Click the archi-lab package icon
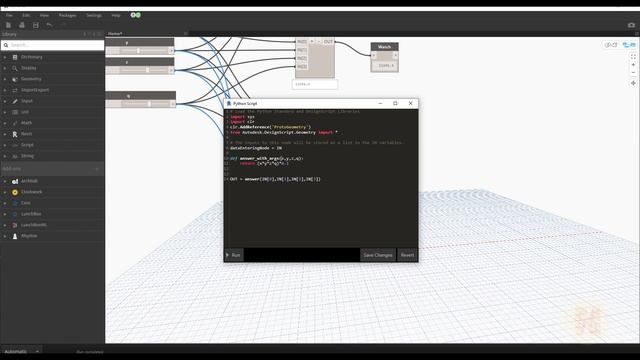The height and width of the screenshot is (360, 640). pos(15,181)
